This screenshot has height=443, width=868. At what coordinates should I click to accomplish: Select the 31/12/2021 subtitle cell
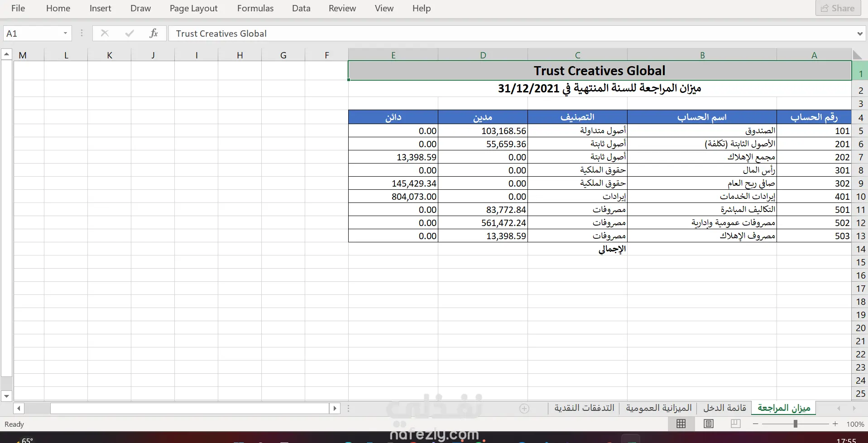(x=600, y=88)
